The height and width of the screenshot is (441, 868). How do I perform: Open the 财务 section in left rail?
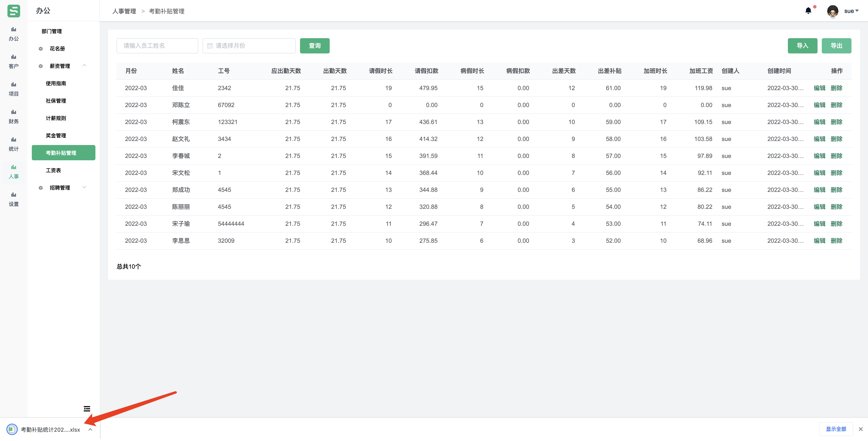coord(14,117)
